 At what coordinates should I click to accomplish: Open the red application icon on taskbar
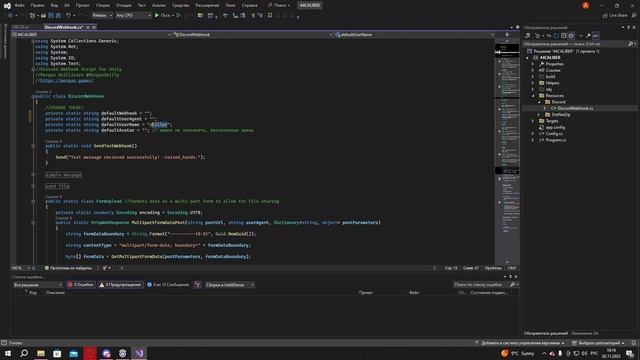(90, 353)
